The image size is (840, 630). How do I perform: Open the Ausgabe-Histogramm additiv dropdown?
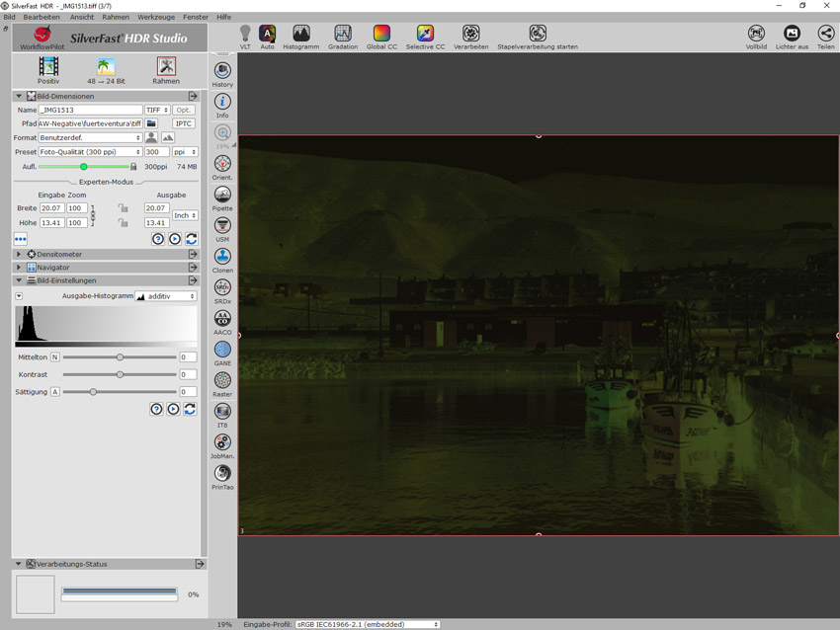point(165,296)
